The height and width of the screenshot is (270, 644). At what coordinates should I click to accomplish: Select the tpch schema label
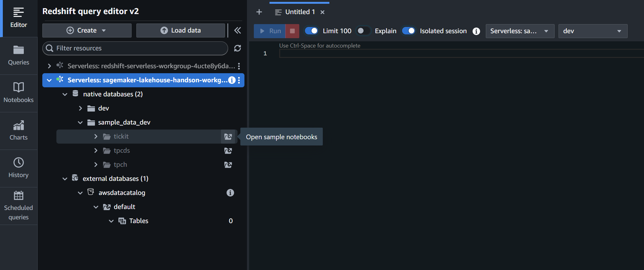point(120,165)
